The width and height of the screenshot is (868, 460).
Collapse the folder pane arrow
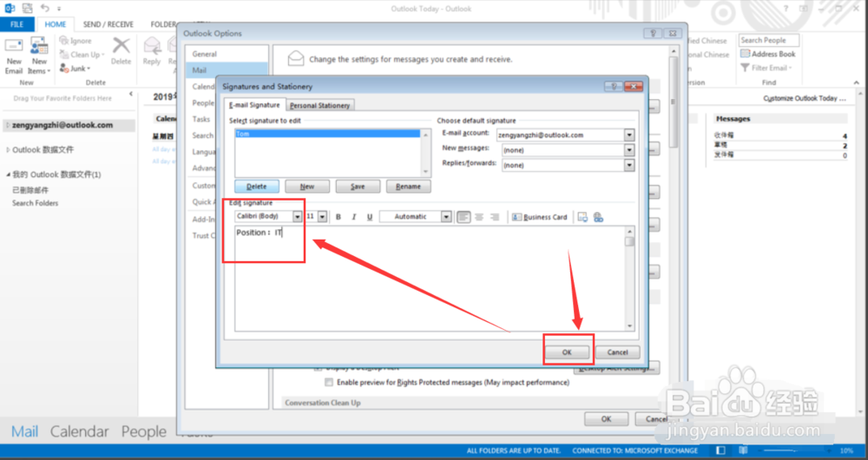coord(131,94)
